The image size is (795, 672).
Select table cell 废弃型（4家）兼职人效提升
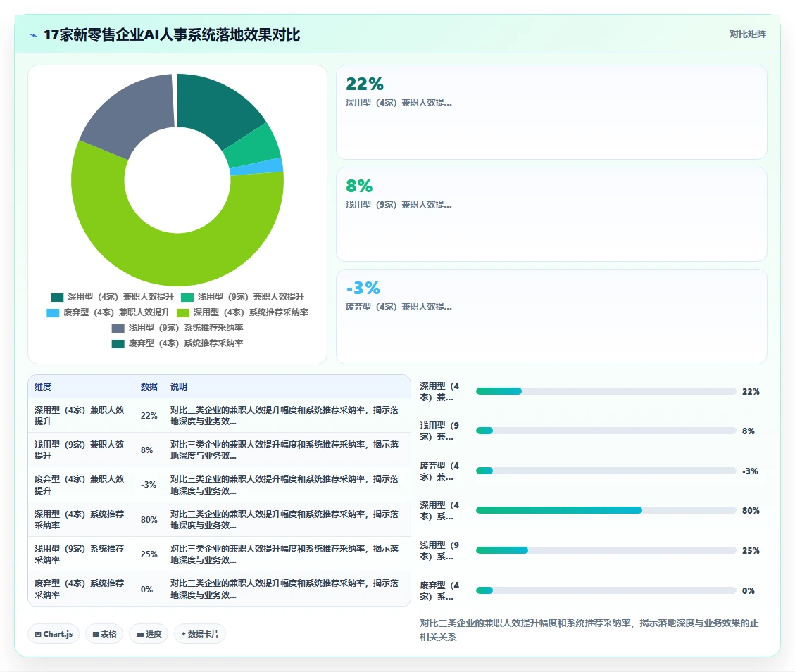tap(81, 485)
